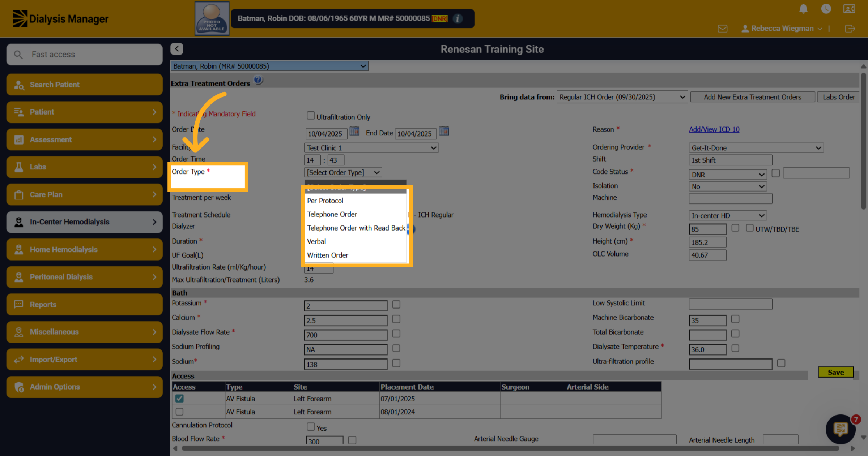
Task: Open the Order Date calendar icon
Action: coord(354,131)
